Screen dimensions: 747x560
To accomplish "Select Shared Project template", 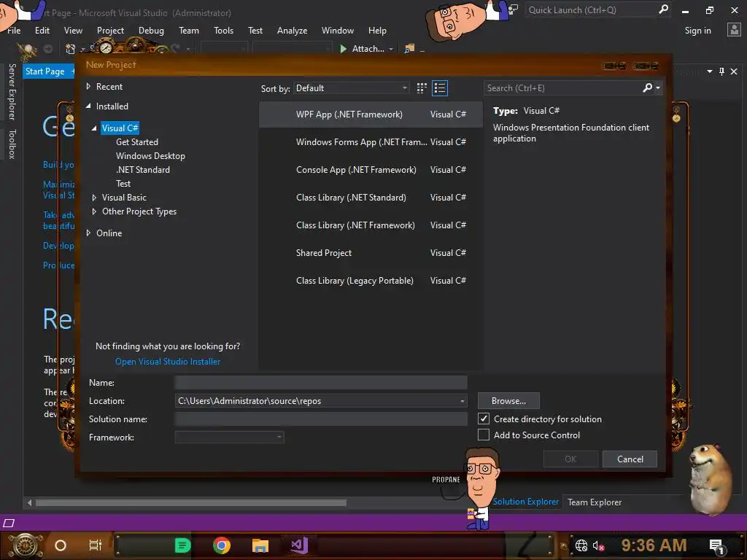I will [371, 253].
